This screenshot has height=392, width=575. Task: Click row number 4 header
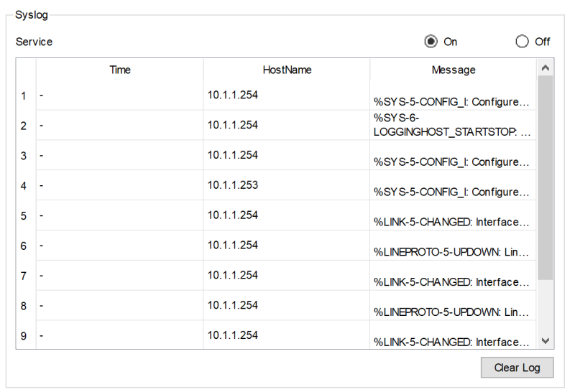pos(24,186)
